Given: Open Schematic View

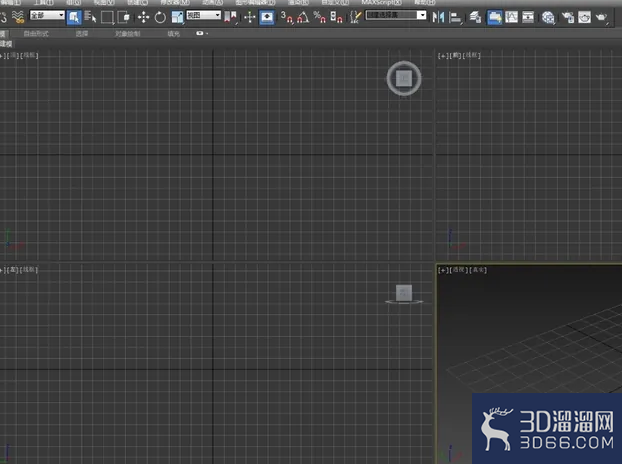Looking at the screenshot, I should point(528,17).
